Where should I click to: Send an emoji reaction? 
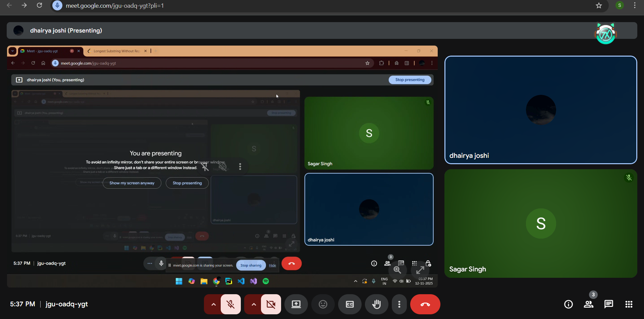(x=323, y=304)
